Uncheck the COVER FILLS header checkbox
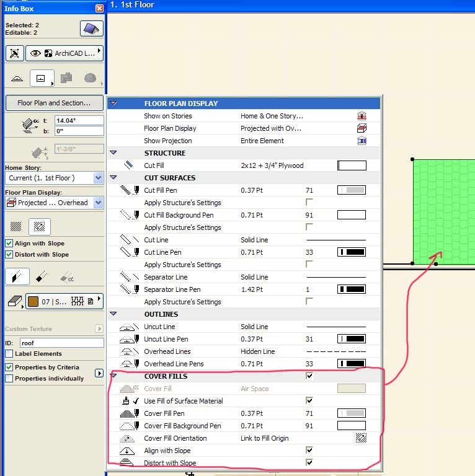The width and height of the screenshot is (475, 476). [x=309, y=376]
